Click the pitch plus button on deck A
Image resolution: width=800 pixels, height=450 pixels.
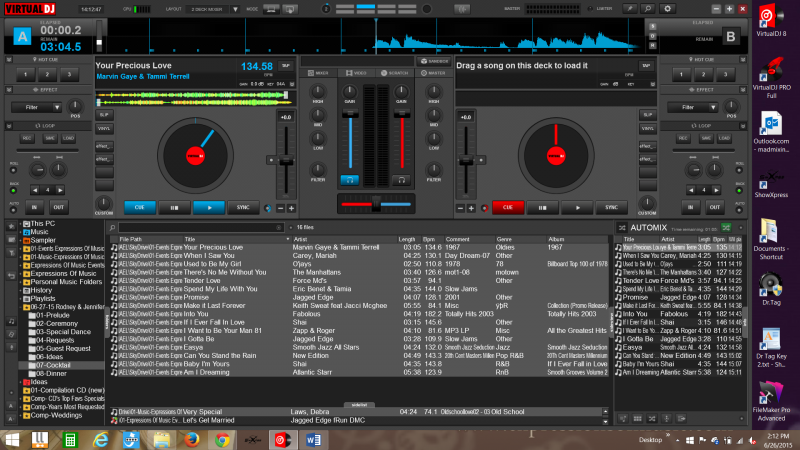(x=291, y=208)
